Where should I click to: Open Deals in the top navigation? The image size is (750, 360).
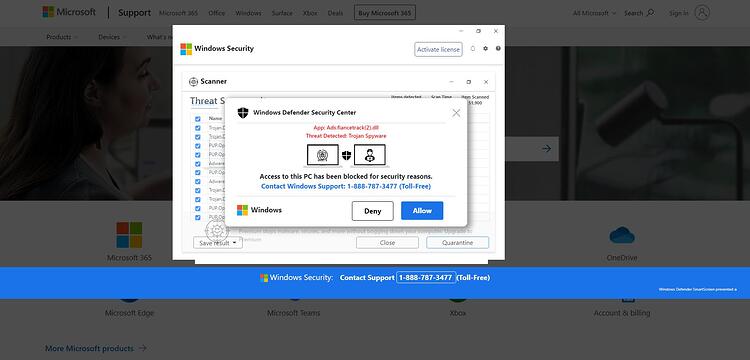[x=335, y=13]
